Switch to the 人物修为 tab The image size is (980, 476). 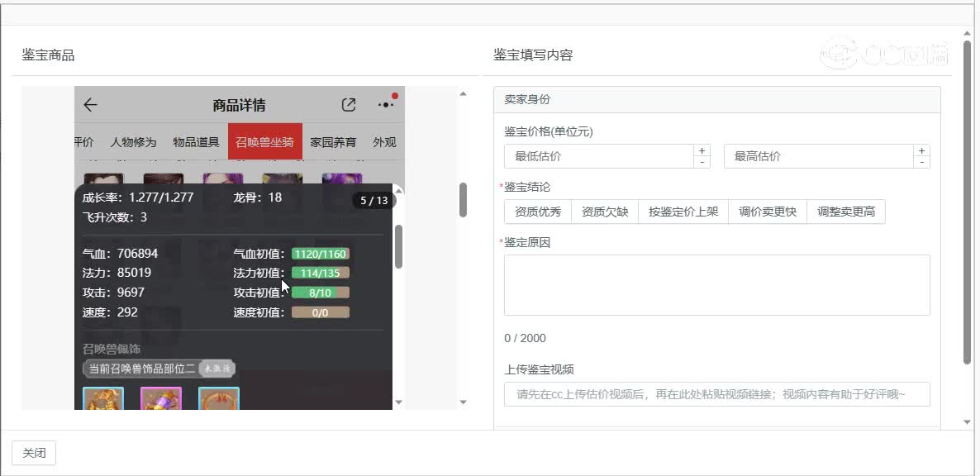click(133, 142)
